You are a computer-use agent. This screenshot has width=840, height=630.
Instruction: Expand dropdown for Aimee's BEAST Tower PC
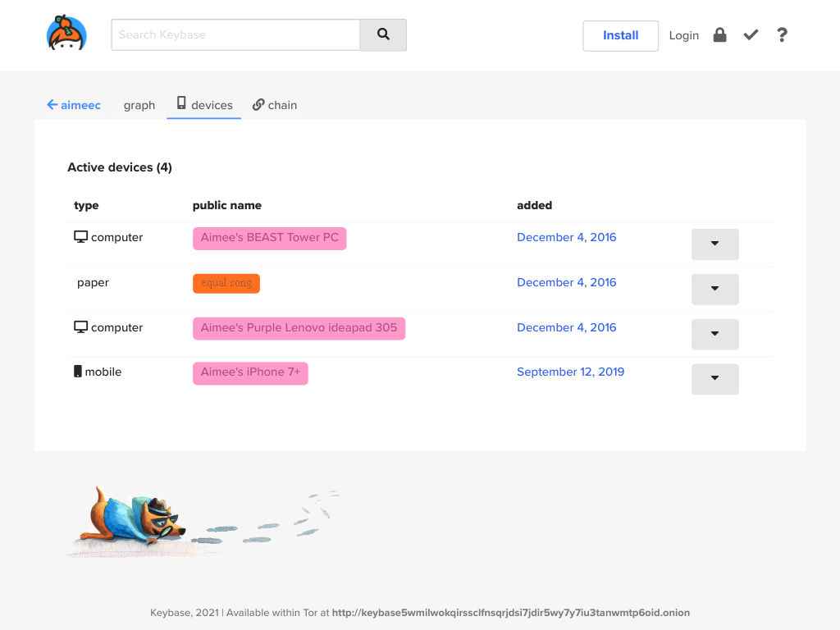pyautogui.click(x=714, y=244)
